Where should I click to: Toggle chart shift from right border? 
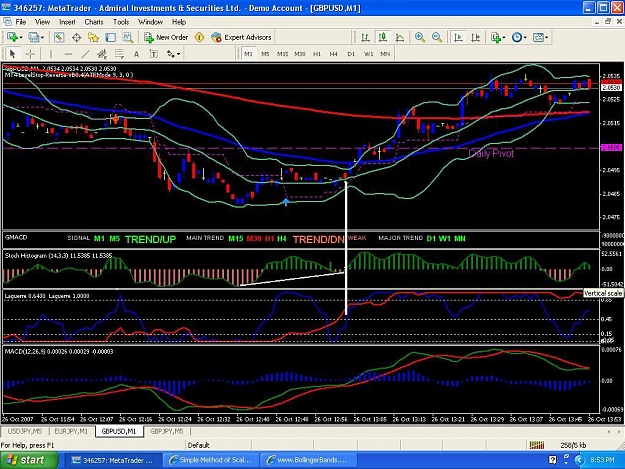pyautogui.click(x=475, y=37)
